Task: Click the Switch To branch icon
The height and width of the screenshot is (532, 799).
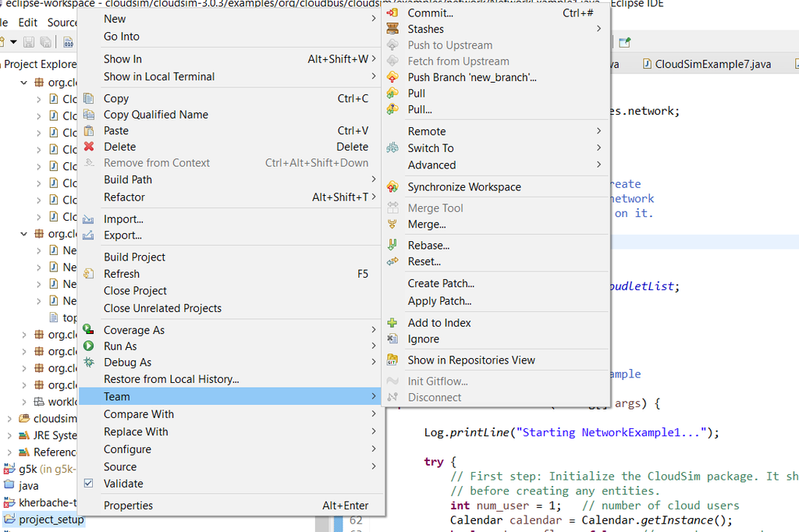Action: (392, 147)
